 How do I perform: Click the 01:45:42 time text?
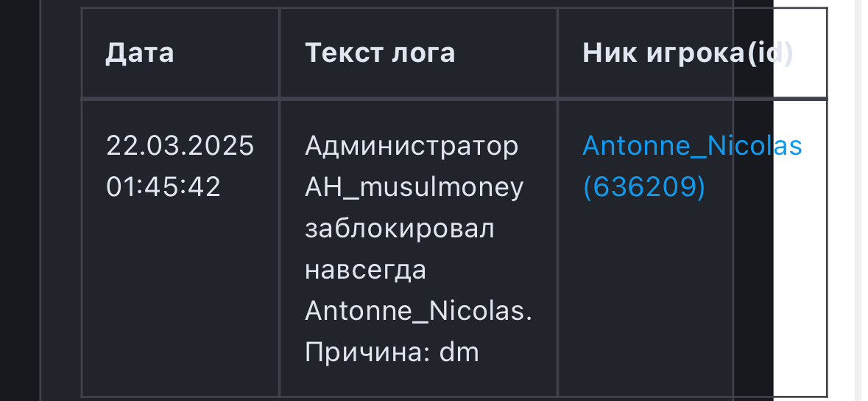pyautogui.click(x=163, y=187)
